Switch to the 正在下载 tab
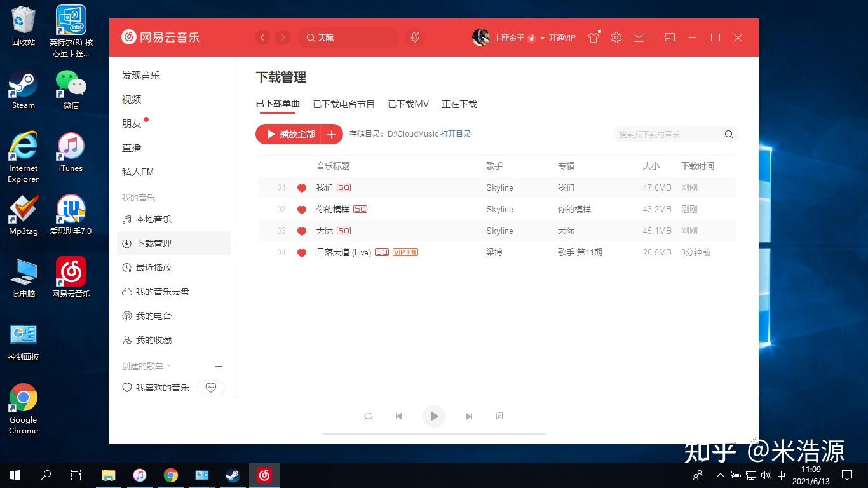This screenshot has width=868, height=488. point(459,104)
